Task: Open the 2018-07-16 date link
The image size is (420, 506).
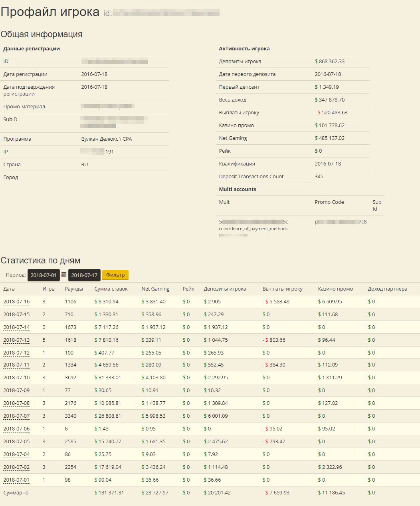Action: [16, 302]
